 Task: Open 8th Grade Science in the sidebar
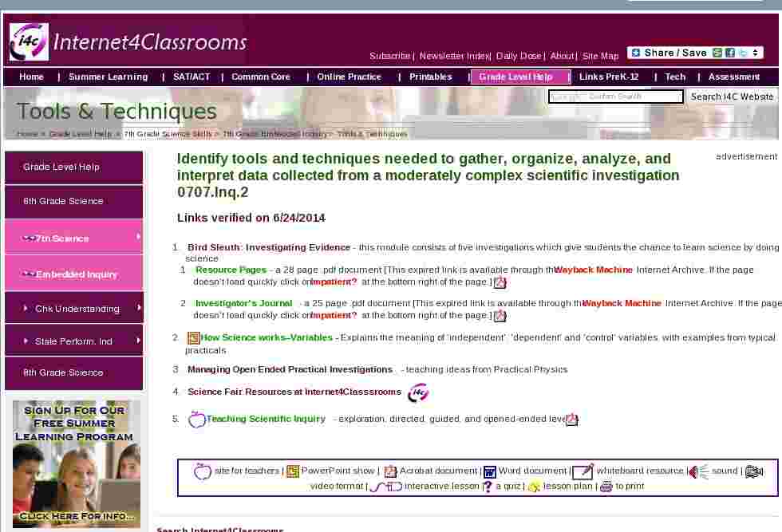point(73,373)
